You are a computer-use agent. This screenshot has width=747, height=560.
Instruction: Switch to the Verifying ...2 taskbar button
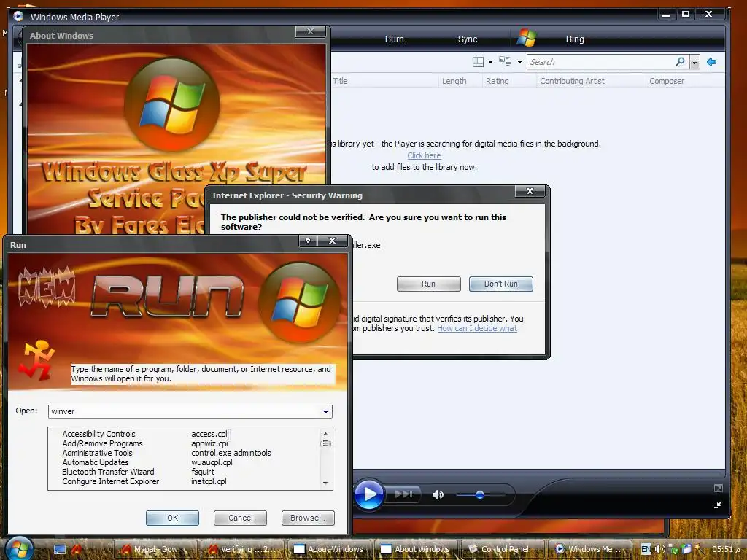pyautogui.click(x=242, y=549)
